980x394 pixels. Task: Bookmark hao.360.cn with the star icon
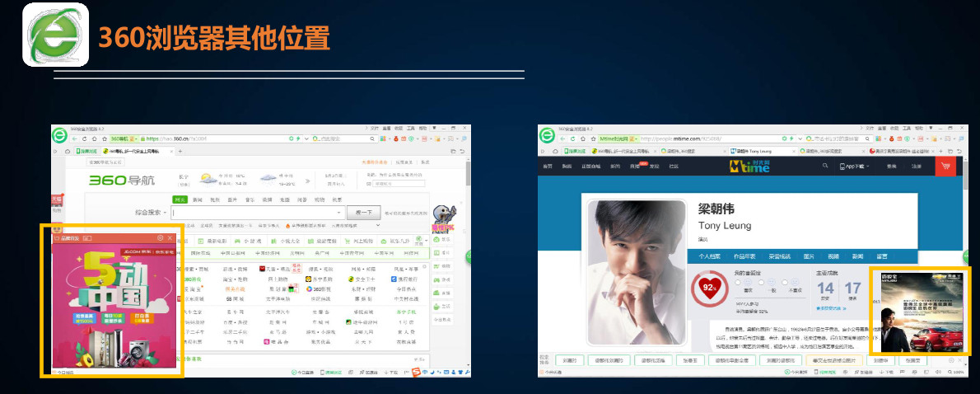[104, 138]
